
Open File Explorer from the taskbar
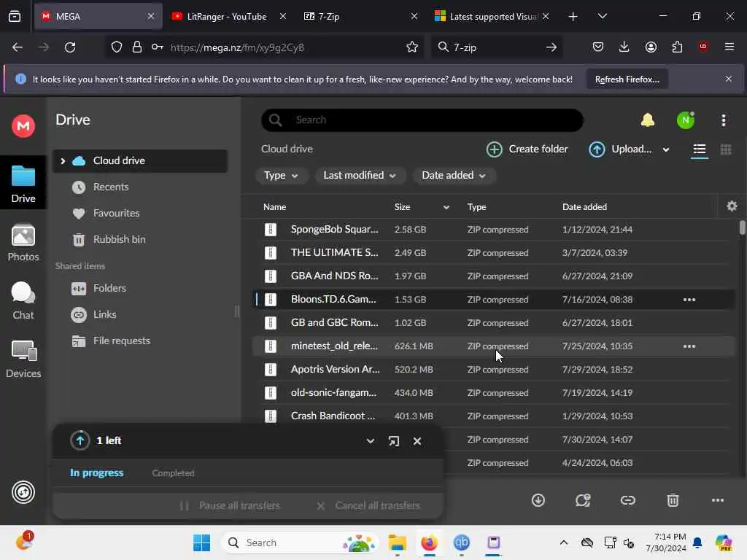pos(397,542)
